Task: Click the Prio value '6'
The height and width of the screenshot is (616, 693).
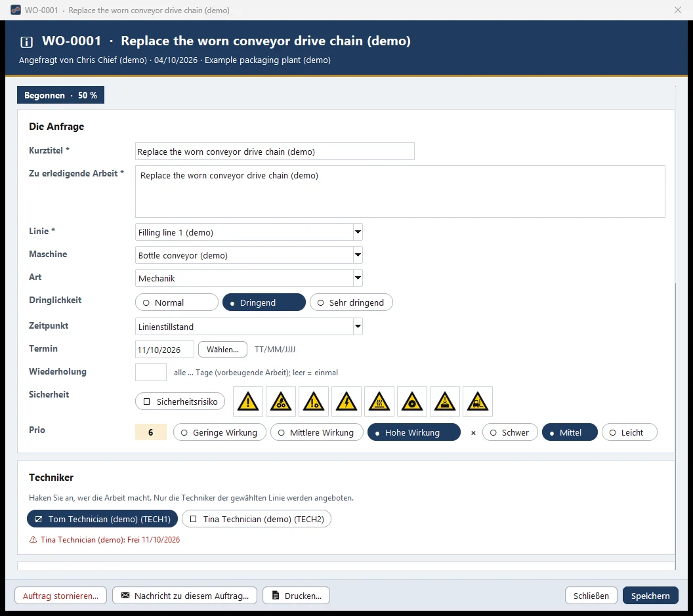Action: coord(151,432)
